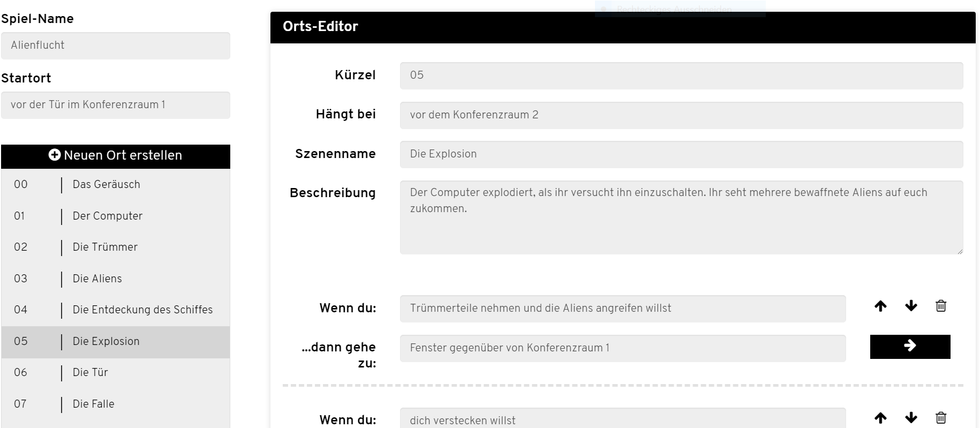This screenshot has width=980, height=428.
Task: Open place 06 Die Tür
Action: [116, 372]
